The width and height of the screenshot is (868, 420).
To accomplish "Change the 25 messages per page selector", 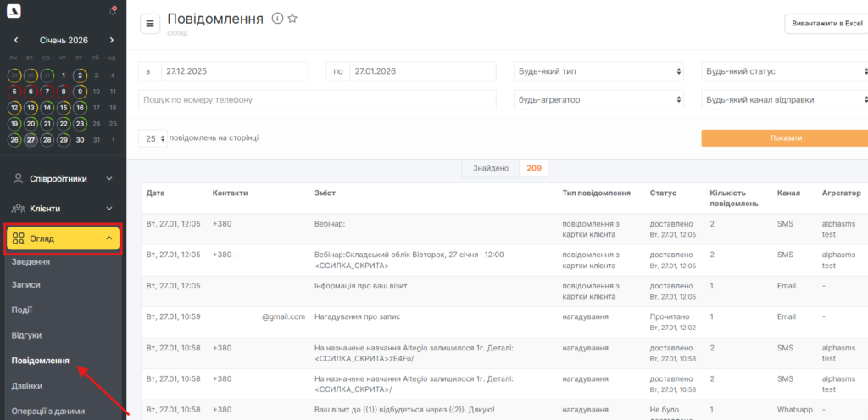I will pyautogui.click(x=153, y=138).
